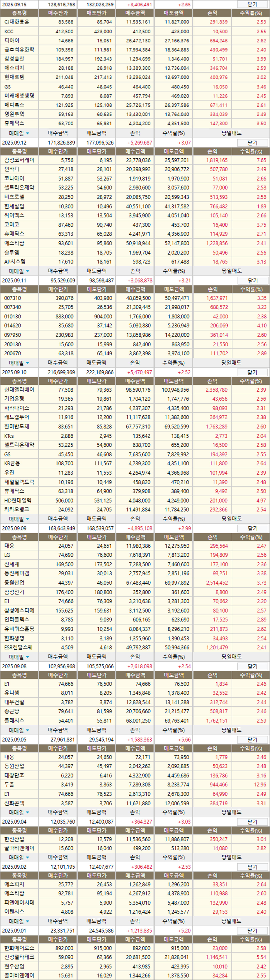The width and height of the screenshot is (270, 980).
Task: Open 매매일 sort arrow above the 2025.09.08 row
Action: pos(28,657)
